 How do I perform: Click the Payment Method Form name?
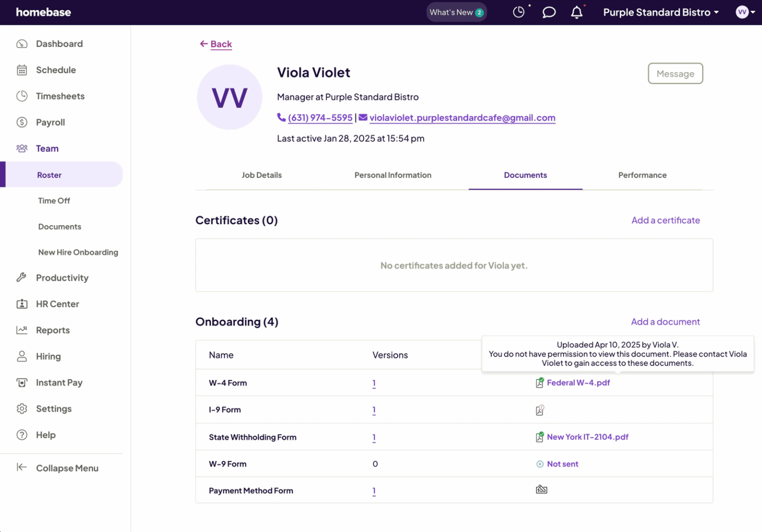pyautogui.click(x=251, y=491)
